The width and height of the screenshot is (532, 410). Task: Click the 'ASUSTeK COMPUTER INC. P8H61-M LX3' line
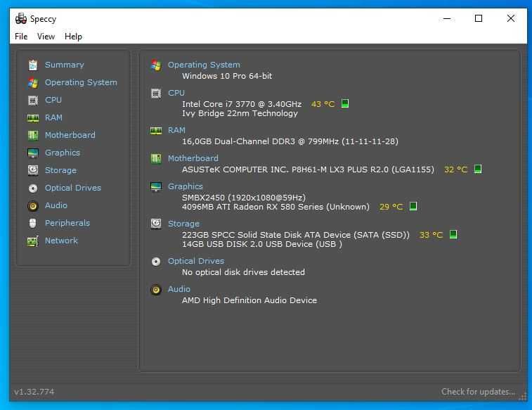point(308,169)
